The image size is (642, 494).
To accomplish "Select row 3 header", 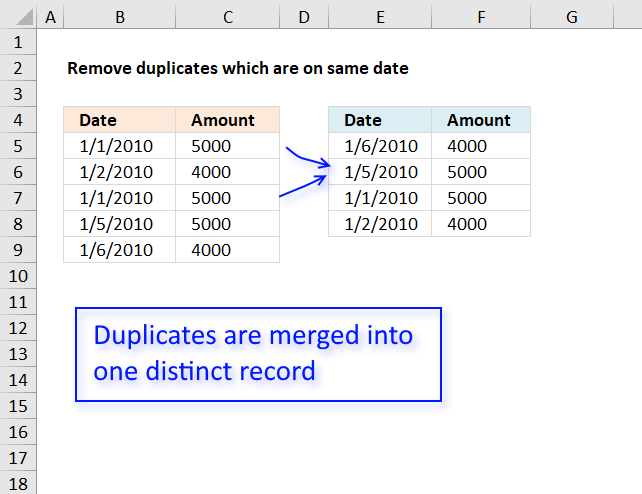I will pos(18,94).
